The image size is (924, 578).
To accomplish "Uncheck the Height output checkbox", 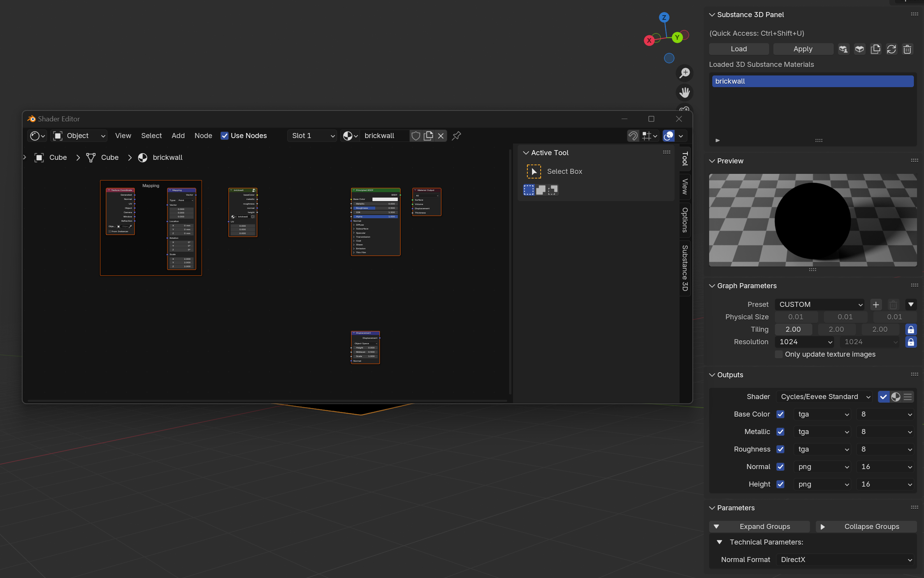I will click(x=780, y=485).
